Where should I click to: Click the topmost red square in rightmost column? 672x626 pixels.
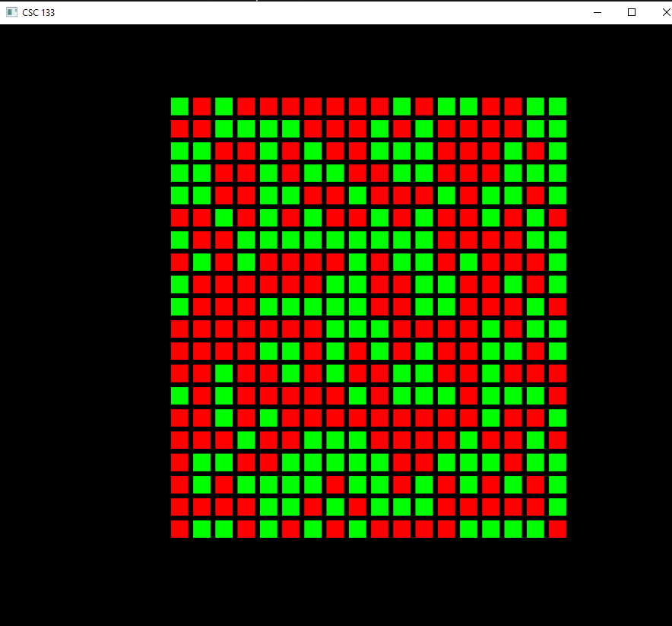[558, 218]
